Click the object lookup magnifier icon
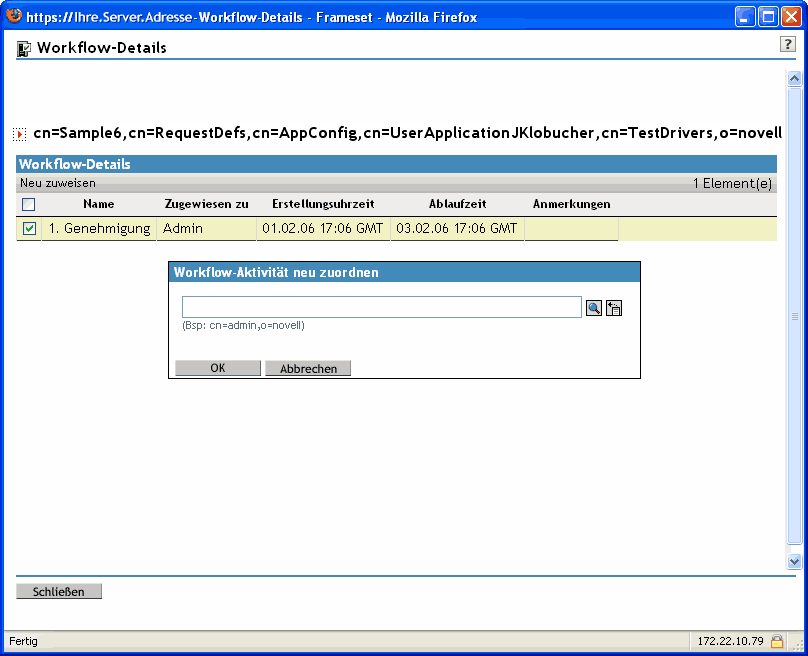Screen dimensions: 808x656 pos(594,308)
